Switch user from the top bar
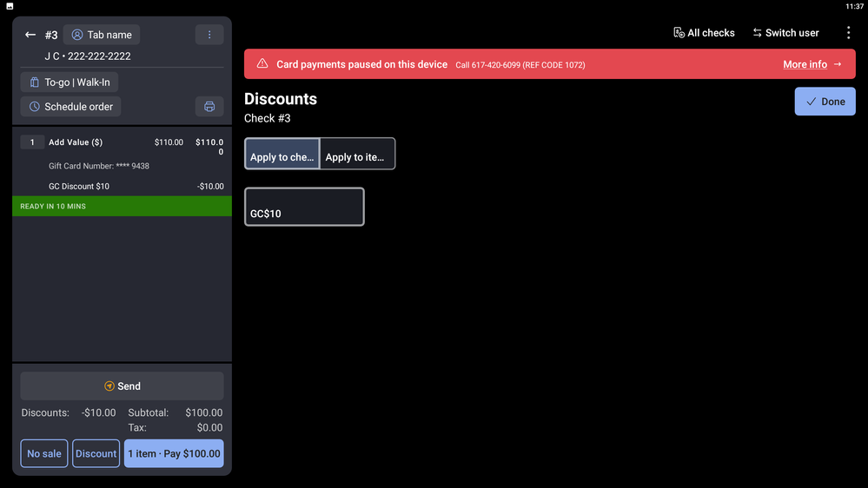The width and height of the screenshot is (868, 488). [x=785, y=33]
